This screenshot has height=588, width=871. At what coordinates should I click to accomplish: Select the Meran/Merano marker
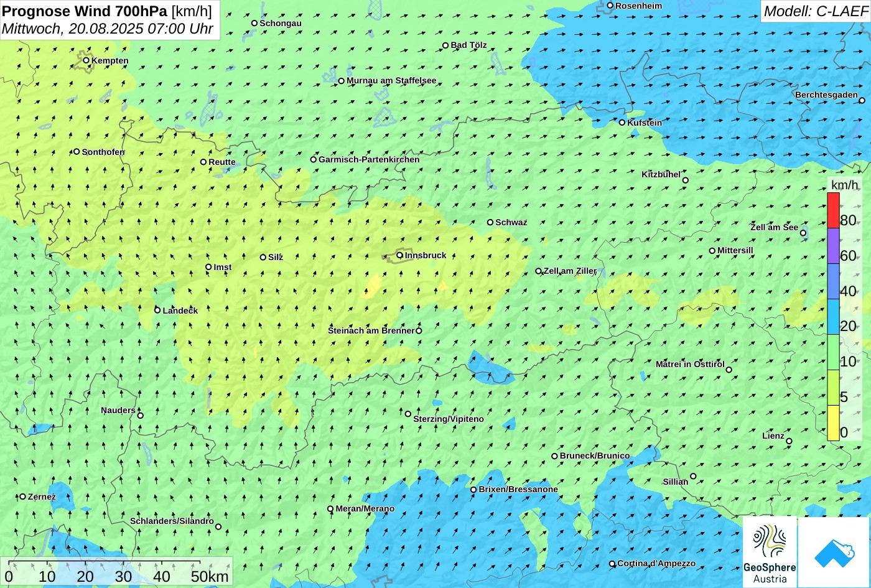[330, 509]
